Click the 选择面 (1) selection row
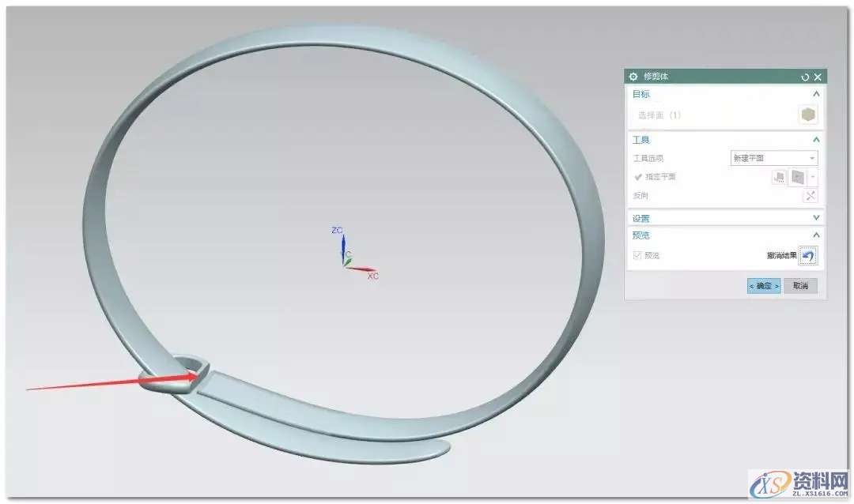The image size is (854, 504). pos(659,115)
